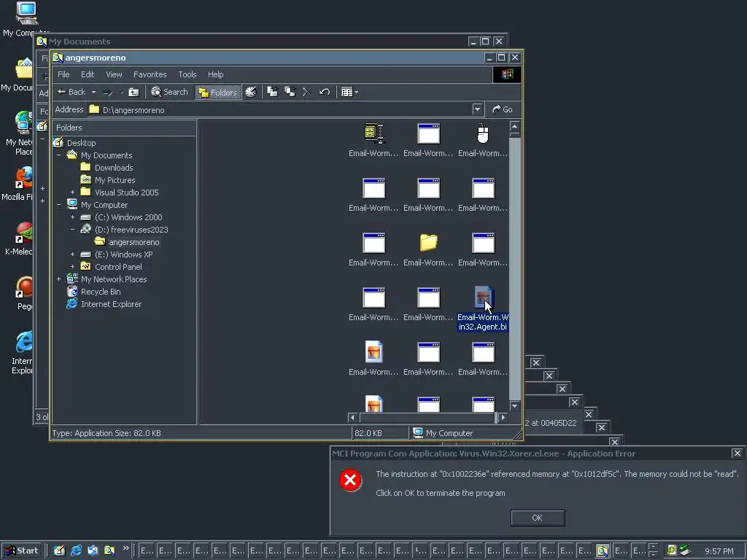Collapse the My Computer tree node

[58, 205]
